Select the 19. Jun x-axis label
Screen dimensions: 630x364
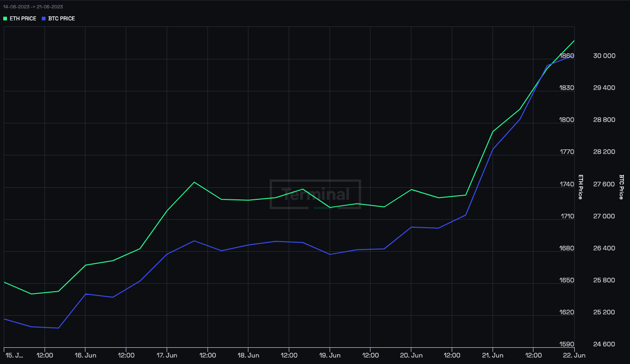(330, 355)
